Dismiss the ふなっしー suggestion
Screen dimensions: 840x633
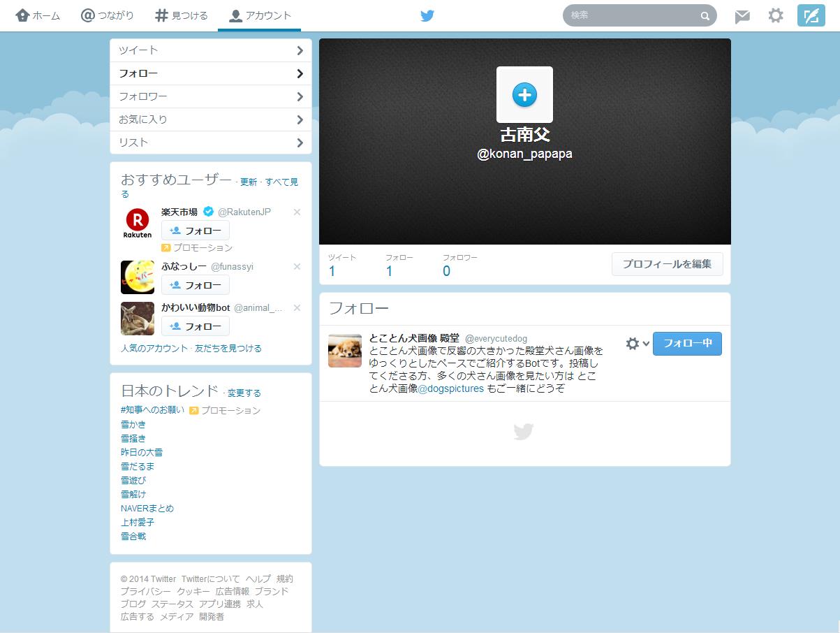[x=297, y=266]
